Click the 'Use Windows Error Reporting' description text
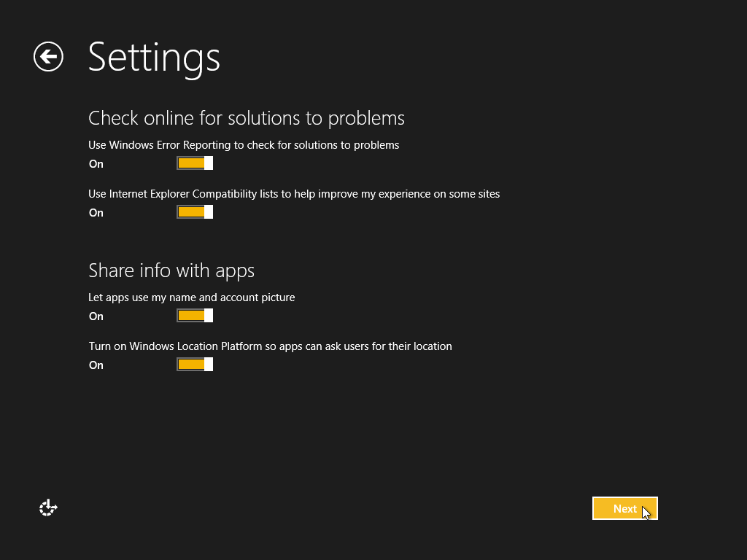Viewport: 747px width, 560px height. tap(244, 145)
